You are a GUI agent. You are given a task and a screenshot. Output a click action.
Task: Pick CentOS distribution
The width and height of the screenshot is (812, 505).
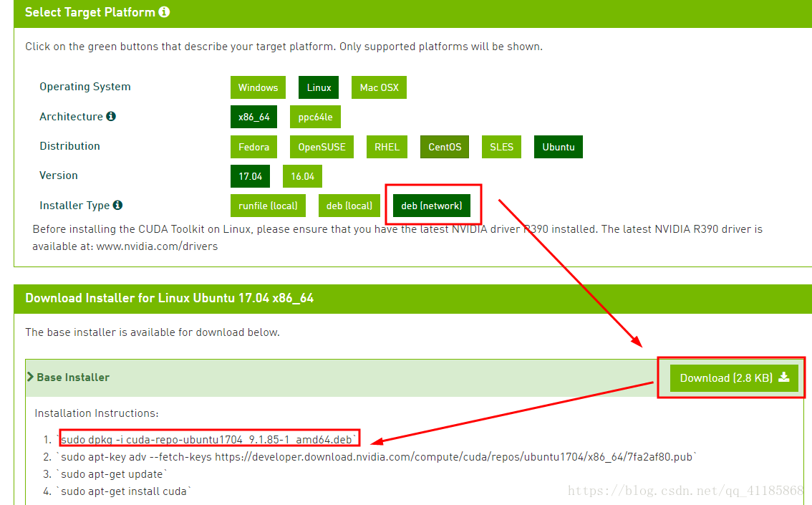pos(445,147)
